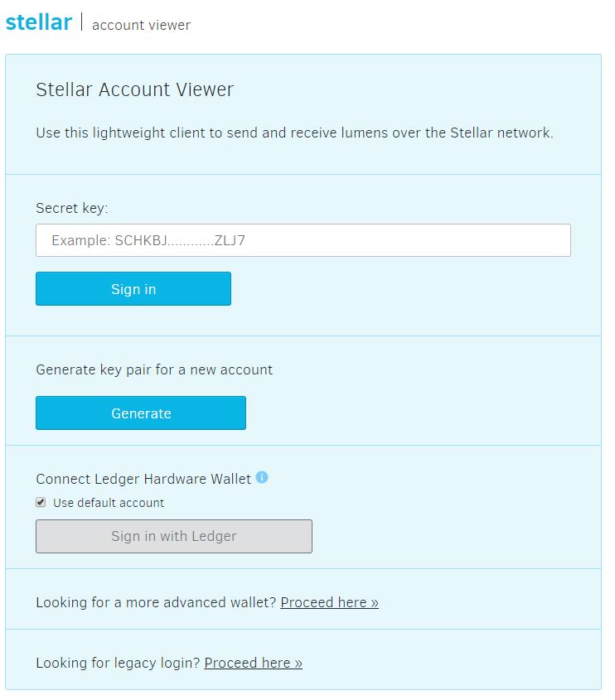Click the "Secret key:" label

(72, 208)
